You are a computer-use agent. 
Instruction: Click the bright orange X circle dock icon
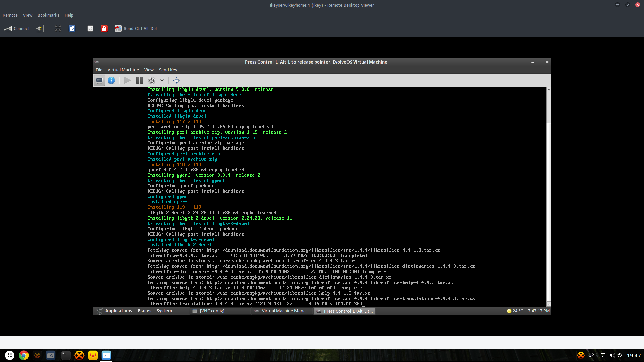click(79, 355)
